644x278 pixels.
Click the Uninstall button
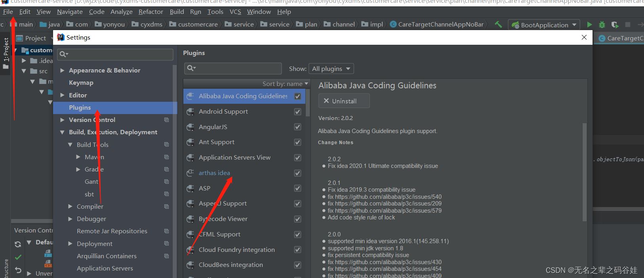pyautogui.click(x=344, y=101)
